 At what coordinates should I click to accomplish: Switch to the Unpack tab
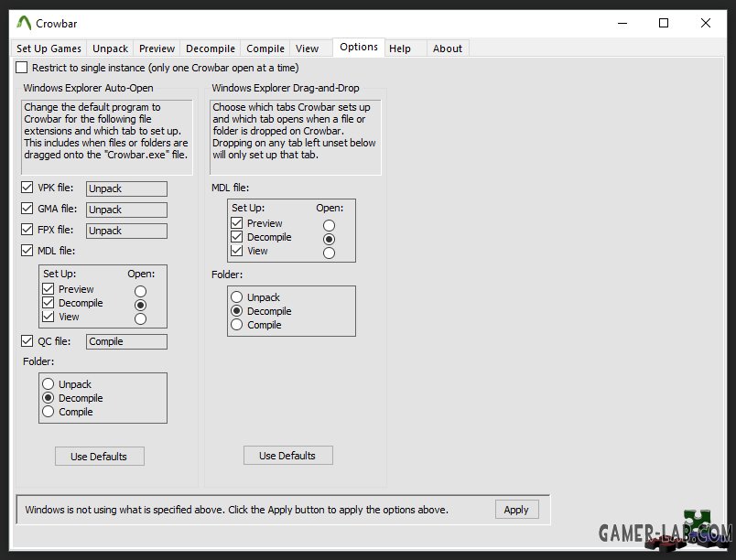(110, 48)
